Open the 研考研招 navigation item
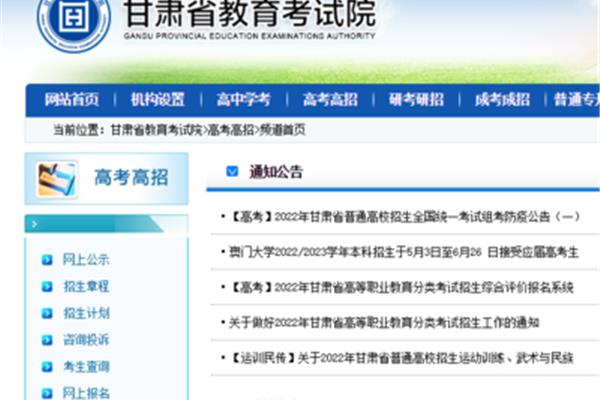The width and height of the screenshot is (600, 400). point(416,100)
